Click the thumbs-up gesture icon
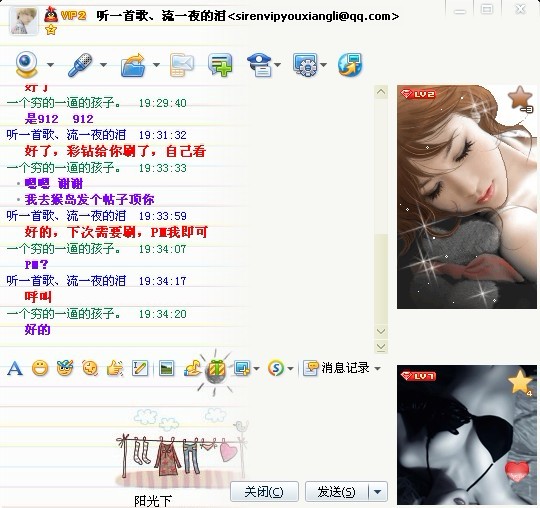The height and width of the screenshot is (508, 540). (115, 368)
